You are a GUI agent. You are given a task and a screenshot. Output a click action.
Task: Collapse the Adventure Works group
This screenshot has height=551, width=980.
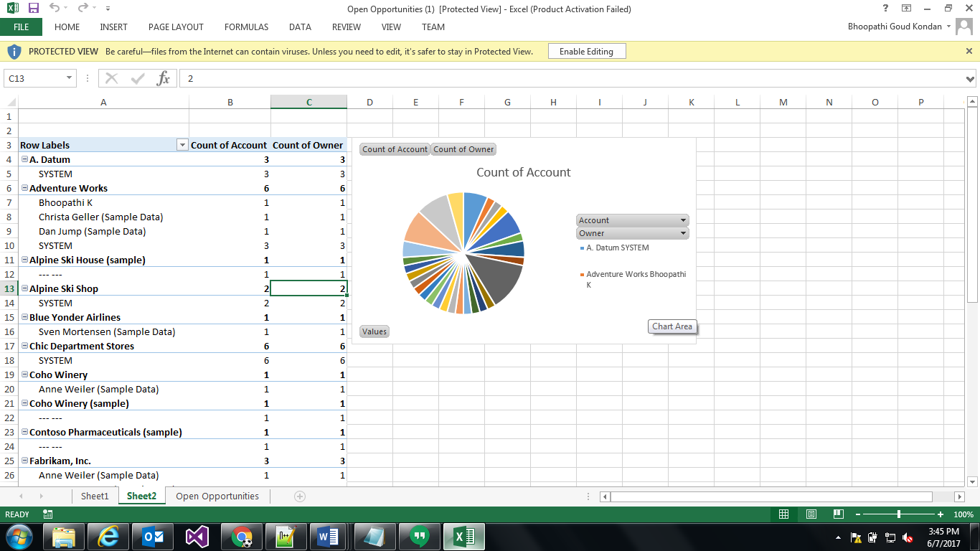pyautogui.click(x=24, y=188)
